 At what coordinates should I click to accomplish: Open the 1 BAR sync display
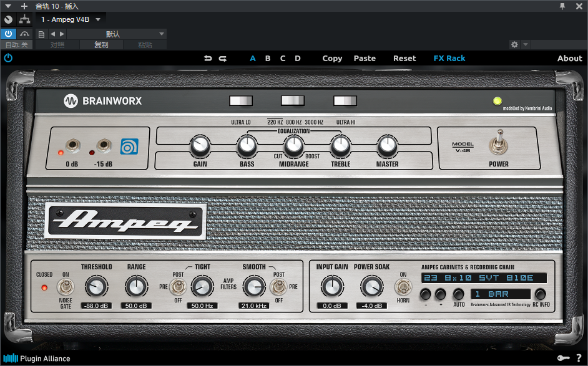pyautogui.click(x=501, y=294)
